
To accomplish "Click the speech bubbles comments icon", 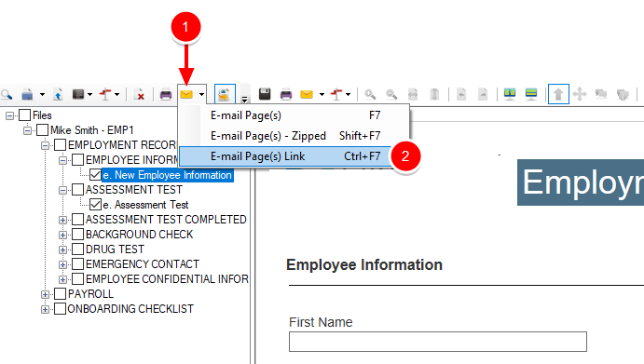I will 601,94.
